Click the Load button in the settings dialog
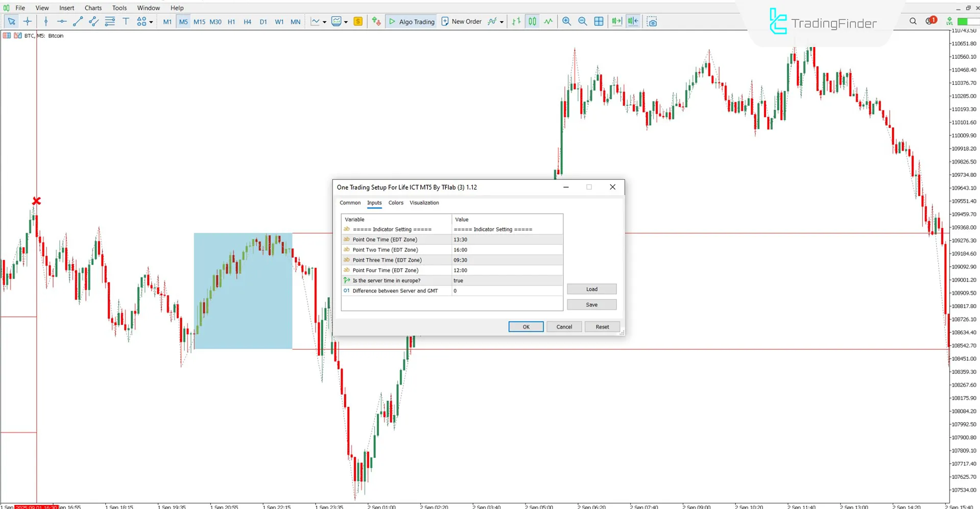 (591, 289)
